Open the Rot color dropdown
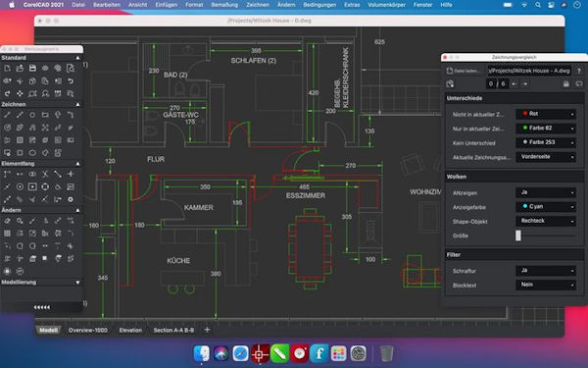This screenshot has height=368, width=588. click(546, 114)
